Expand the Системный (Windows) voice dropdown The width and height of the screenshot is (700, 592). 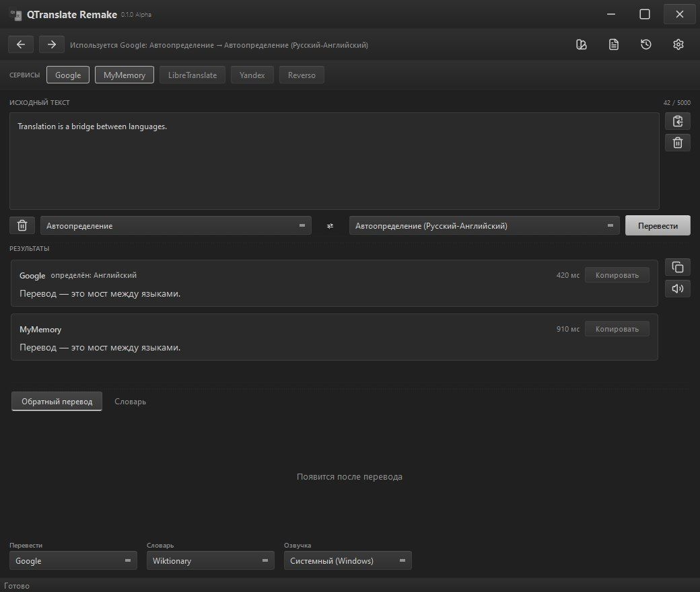coord(348,561)
